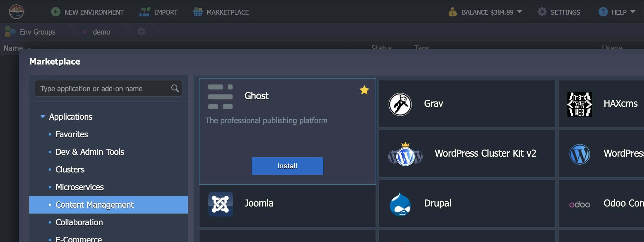Click the Ghost description text

pyautogui.click(x=266, y=121)
